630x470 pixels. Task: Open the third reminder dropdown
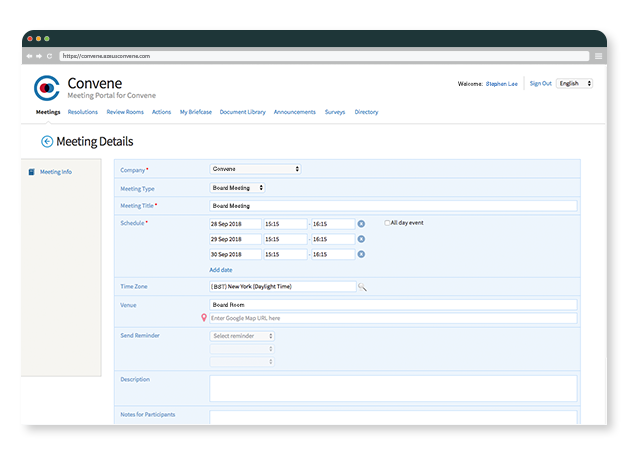pyautogui.click(x=242, y=362)
